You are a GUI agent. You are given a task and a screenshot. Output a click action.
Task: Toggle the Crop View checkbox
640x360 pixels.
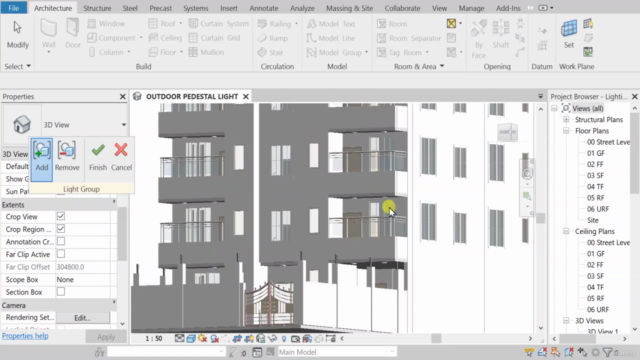61,216
